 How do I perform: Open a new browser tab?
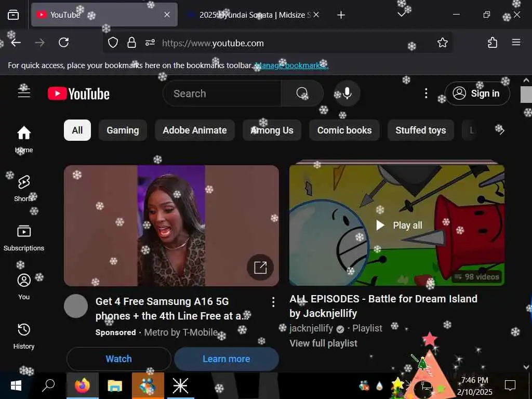click(x=341, y=15)
